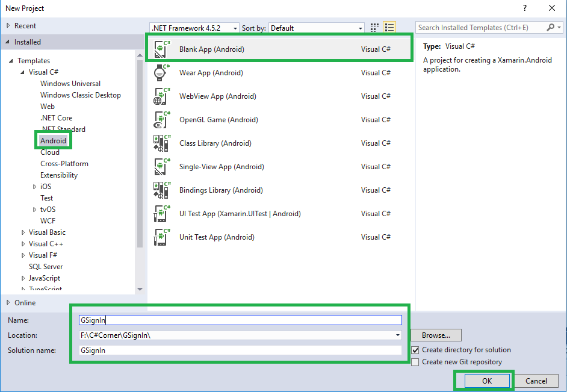This screenshot has height=392, width=567.
Task: Expand the Recent section
Action: tap(8, 26)
